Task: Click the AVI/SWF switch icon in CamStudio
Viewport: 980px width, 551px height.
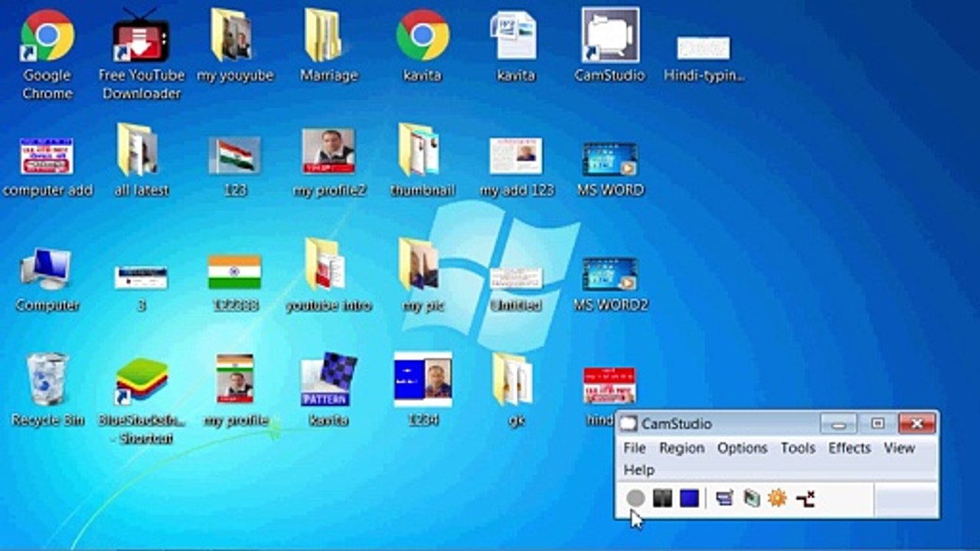Action: pos(805,499)
